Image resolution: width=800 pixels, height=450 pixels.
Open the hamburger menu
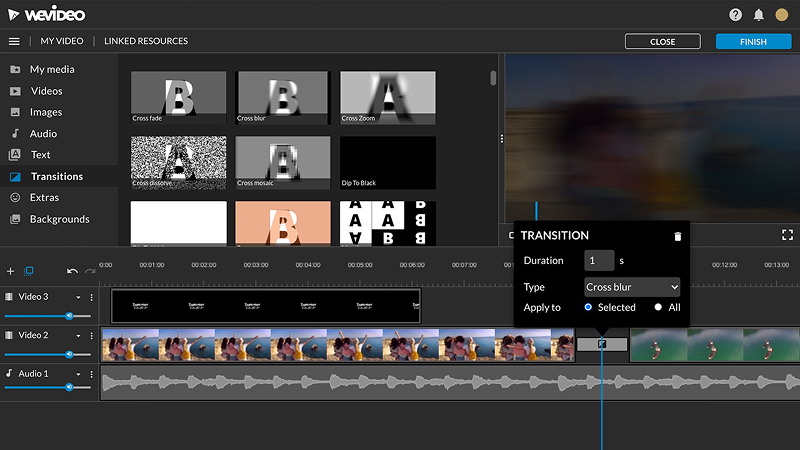(14, 42)
